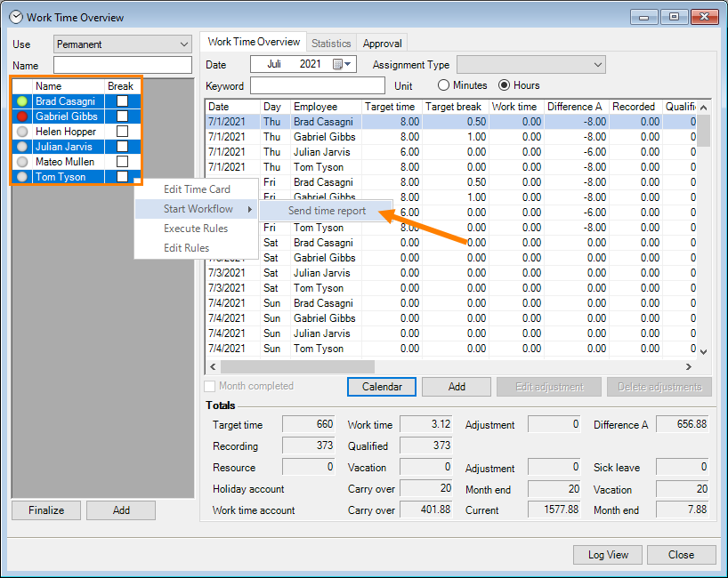Click into the Keyword input field
Screen dimensions: 728x578
[x=316, y=85]
